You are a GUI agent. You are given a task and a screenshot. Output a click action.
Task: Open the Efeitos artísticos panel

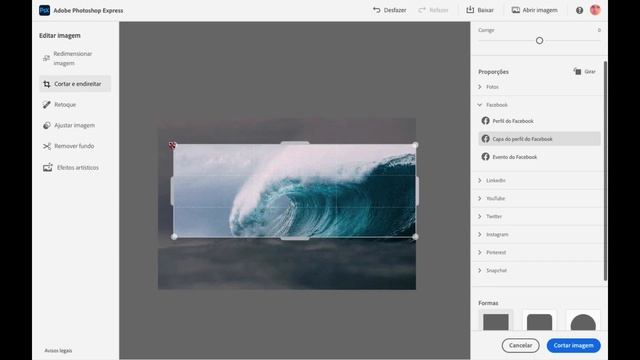click(x=75, y=167)
